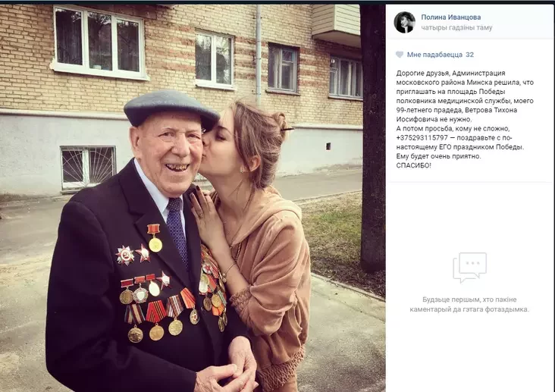The height and width of the screenshot is (392, 555).
Task: Click the word 'СПАСИБО!' in the post
Action: (413, 165)
